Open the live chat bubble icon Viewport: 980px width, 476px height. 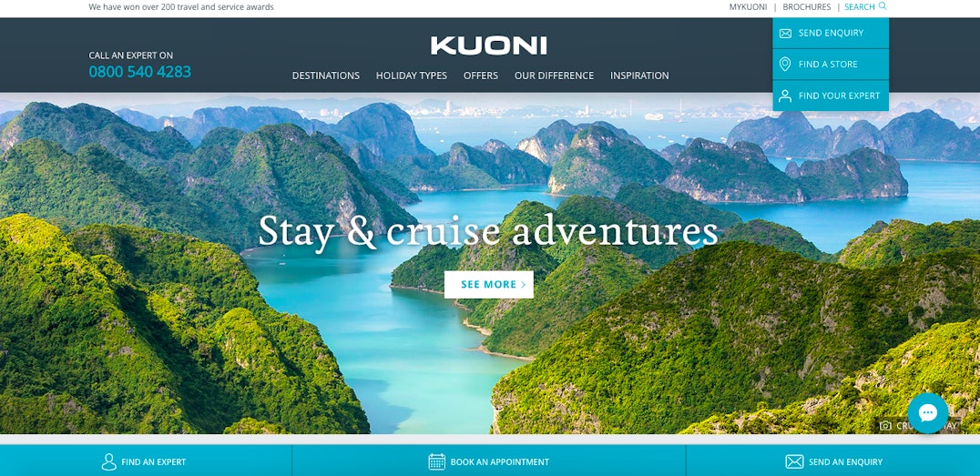point(927,413)
